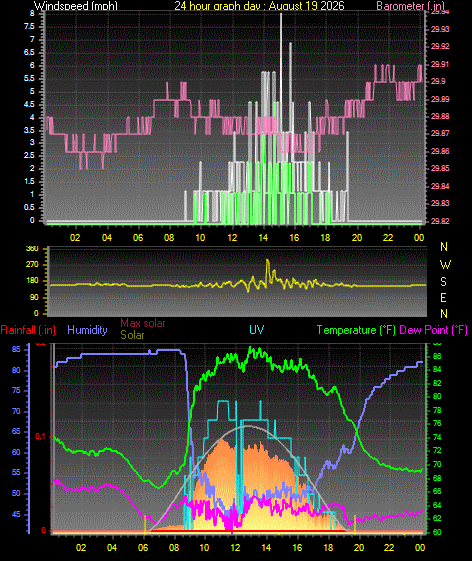
Task: Click the 'Dew Point (°F)' legend label
Action: click(x=433, y=330)
